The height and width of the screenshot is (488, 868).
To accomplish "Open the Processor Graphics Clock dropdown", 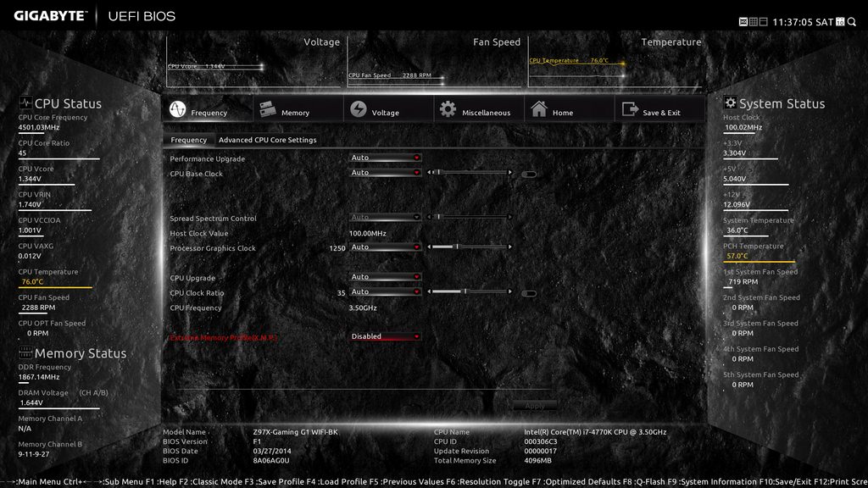I will (385, 247).
